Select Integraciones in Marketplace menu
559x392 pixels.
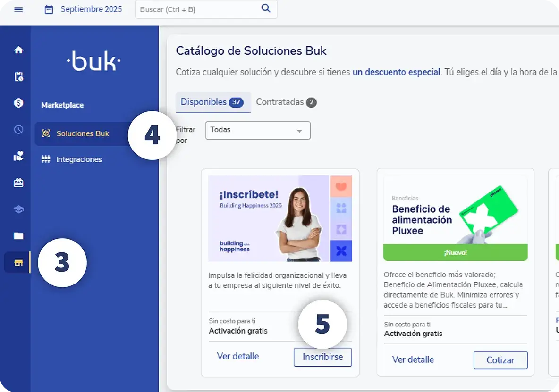pos(79,159)
